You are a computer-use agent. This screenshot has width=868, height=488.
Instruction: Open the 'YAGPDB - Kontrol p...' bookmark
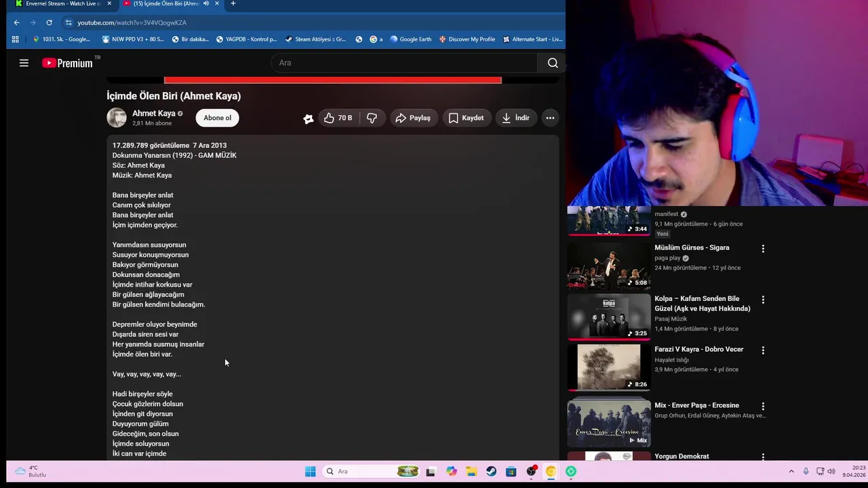[x=246, y=39]
